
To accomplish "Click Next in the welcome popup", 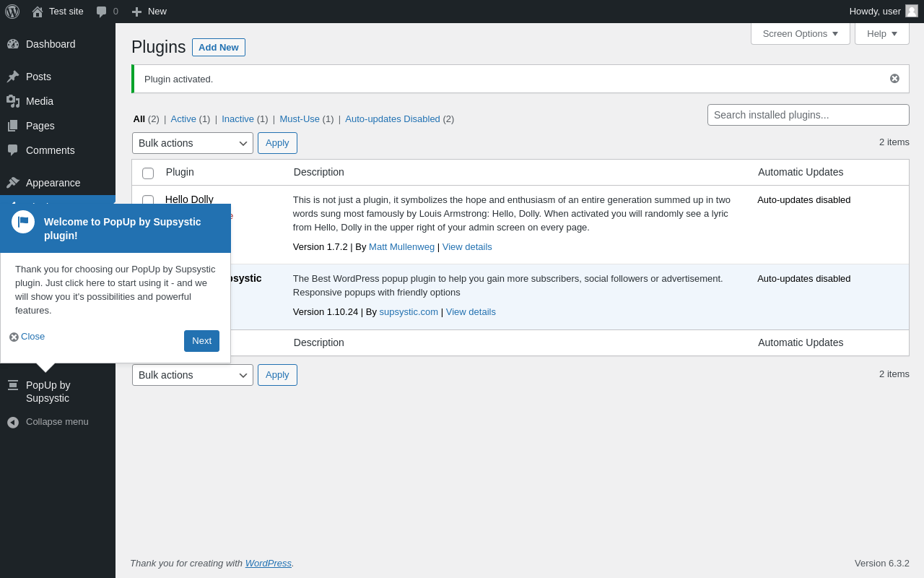I will tap(201, 341).
